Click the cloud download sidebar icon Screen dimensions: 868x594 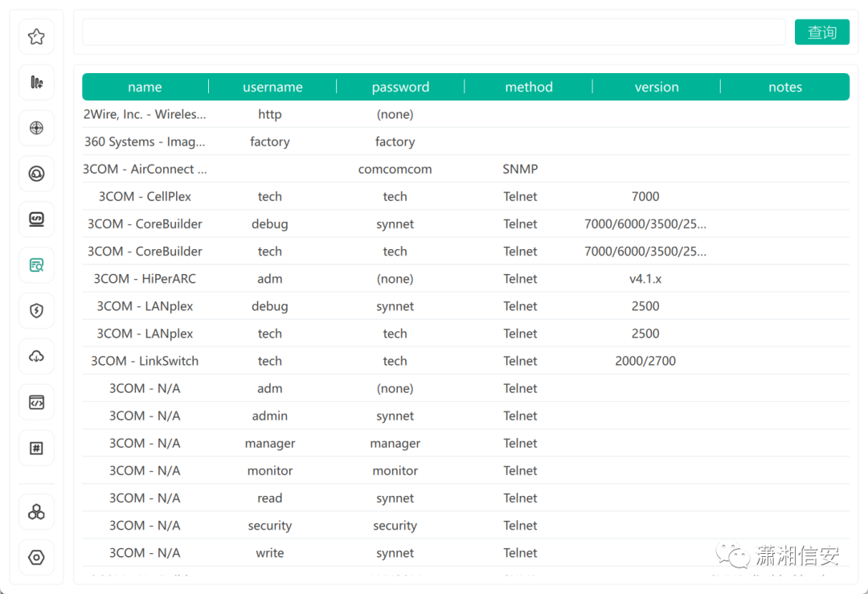click(x=36, y=357)
